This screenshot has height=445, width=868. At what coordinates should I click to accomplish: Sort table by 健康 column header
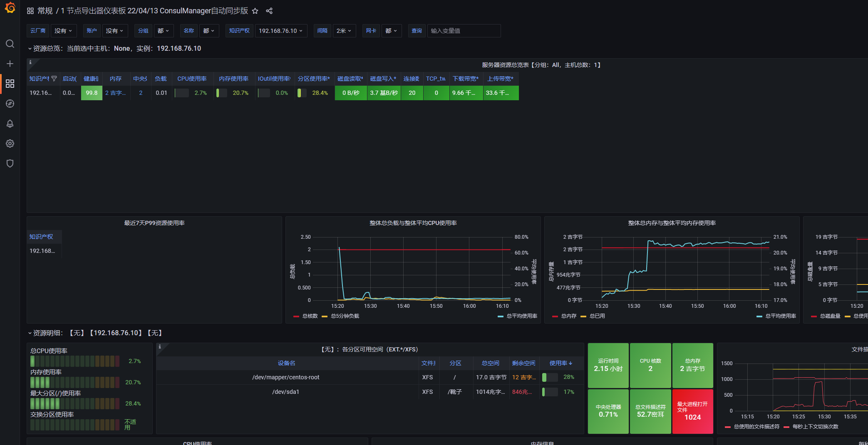pos(91,79)
